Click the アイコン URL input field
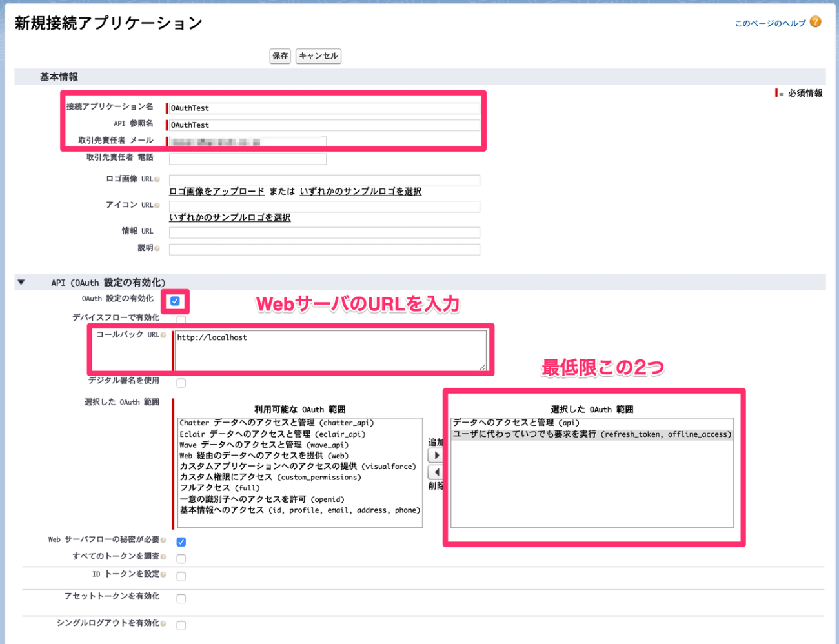839x644 pixels. coord(325,206)
